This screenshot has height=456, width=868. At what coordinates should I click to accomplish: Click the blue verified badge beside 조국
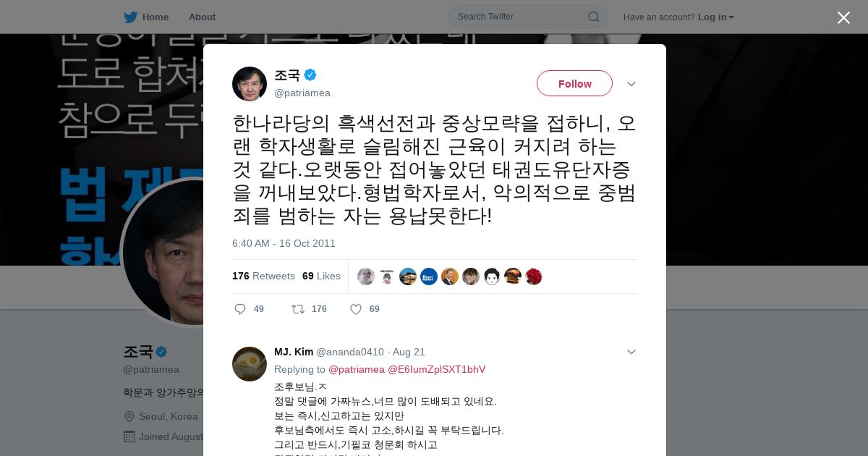coord(310,75)
